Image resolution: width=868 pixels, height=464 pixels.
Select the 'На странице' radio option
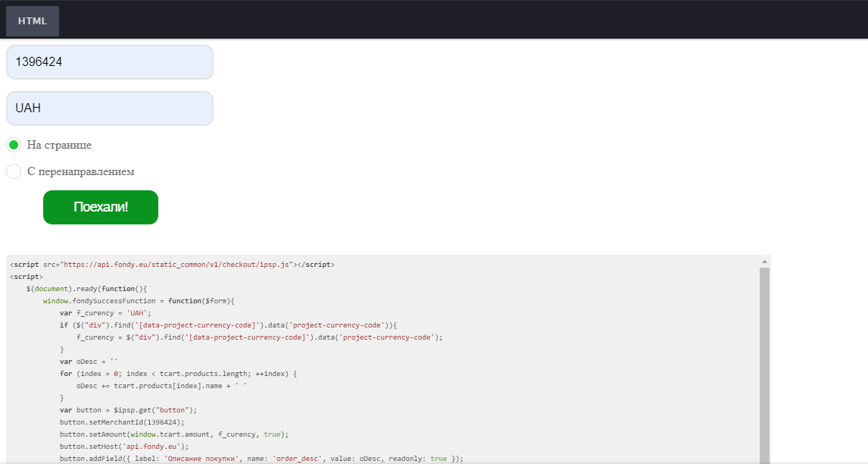(14, 145)
